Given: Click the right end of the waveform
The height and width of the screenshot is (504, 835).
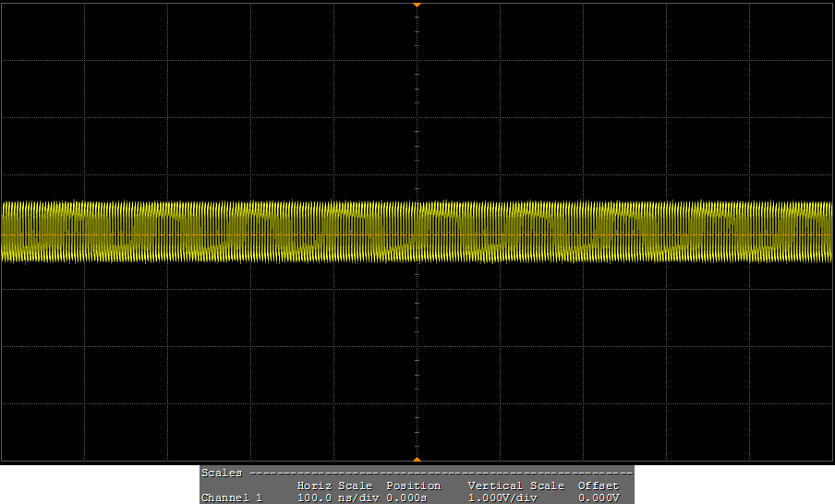Looking at the screenshot, I should point(829,231).
